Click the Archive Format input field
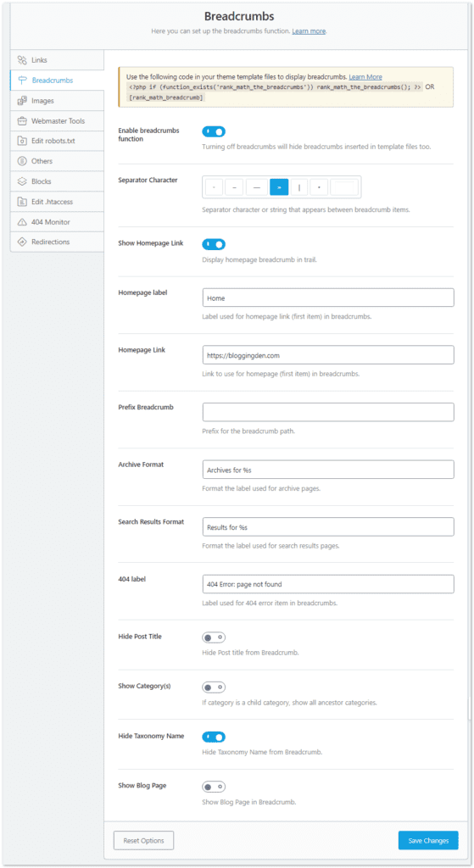This screenshot has width=474, height=868. tap(328, 470)
